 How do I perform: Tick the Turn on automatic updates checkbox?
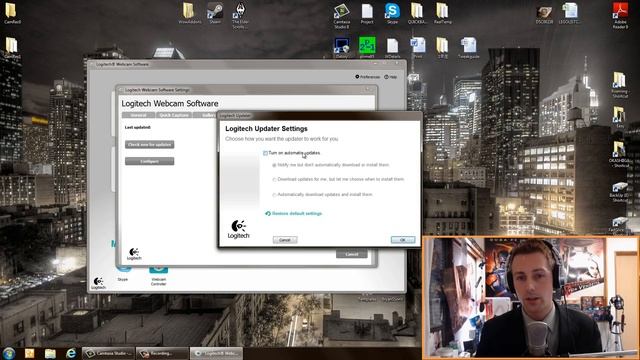coord(265,153)
